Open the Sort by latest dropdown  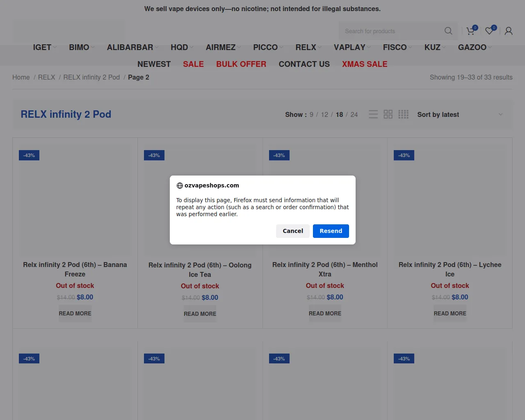click(460, 114)
